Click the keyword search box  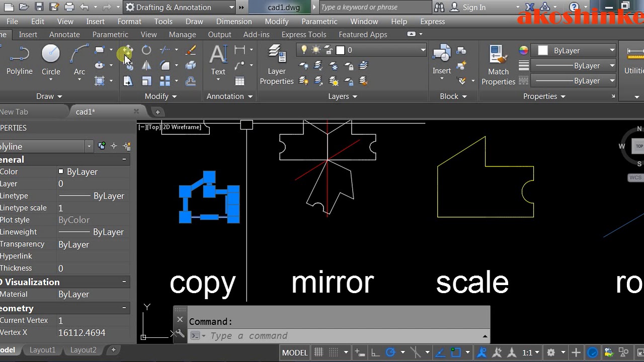click(x=375, y=7)
